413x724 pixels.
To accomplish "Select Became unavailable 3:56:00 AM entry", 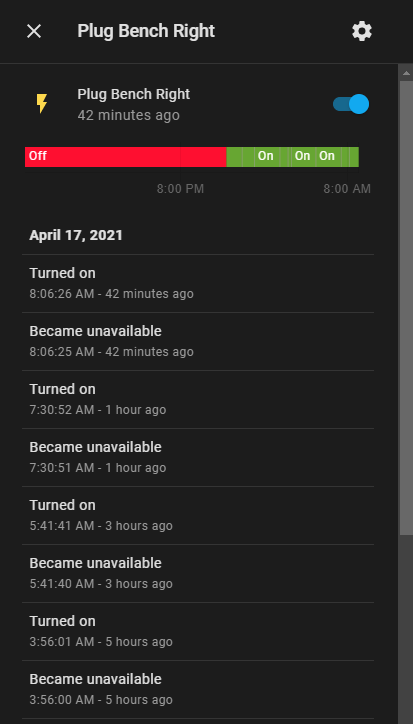I will [x=198, y=689].
